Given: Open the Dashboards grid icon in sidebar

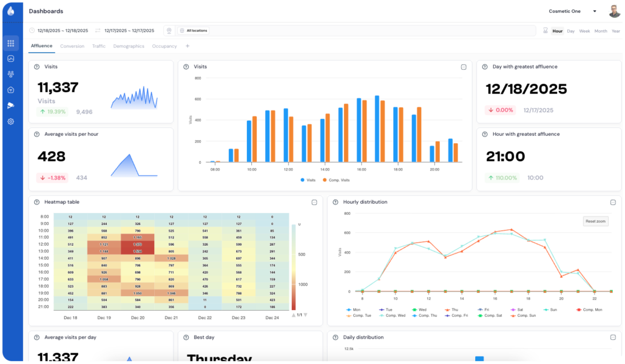Looking at the screenshot, I should pos(10,44).
